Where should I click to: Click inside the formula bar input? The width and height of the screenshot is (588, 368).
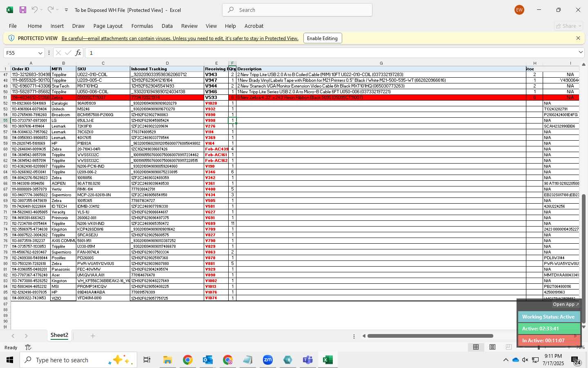tap(331, 53)
